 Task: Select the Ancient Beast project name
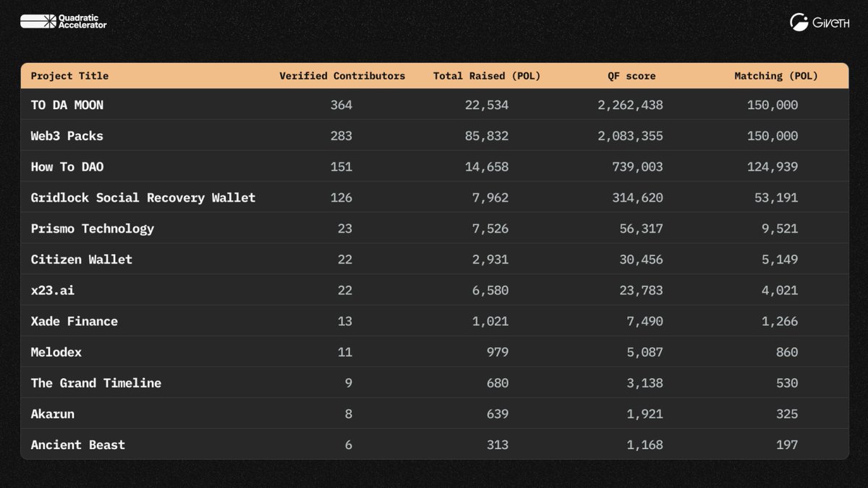click(x=78, y=445)
